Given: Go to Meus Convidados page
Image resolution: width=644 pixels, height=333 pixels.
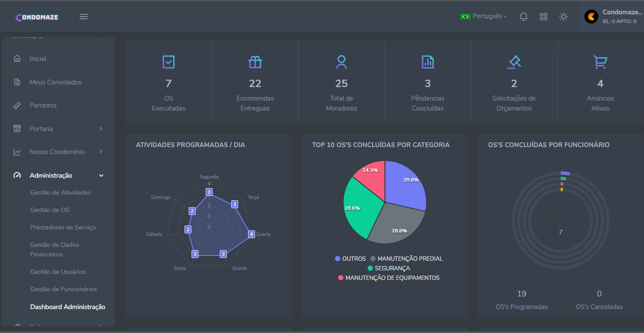Looking at the screenshot, I should click(55, 82).
